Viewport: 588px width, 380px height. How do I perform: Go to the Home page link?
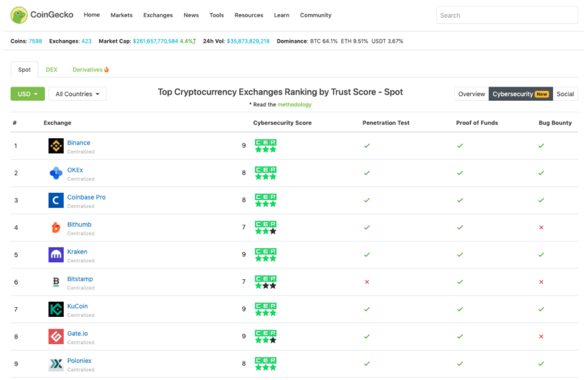92,15
